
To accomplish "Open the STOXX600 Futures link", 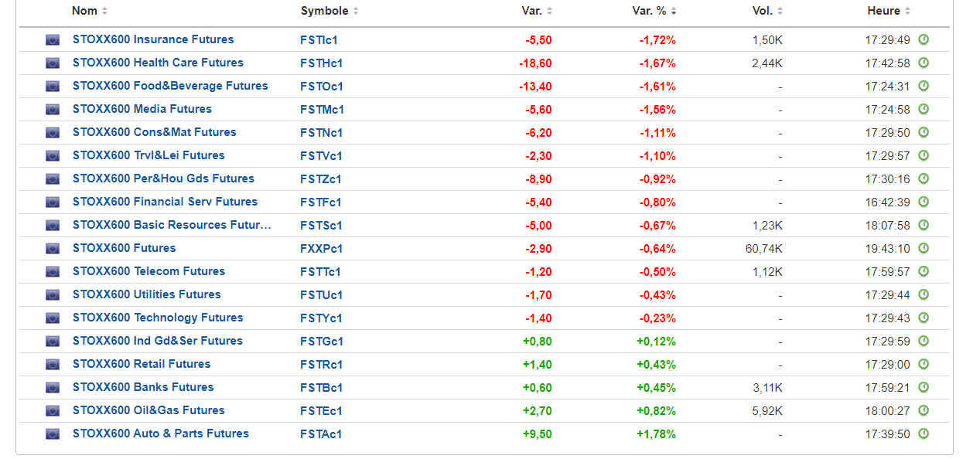I will pyautogui.click(x=124, y=248).
